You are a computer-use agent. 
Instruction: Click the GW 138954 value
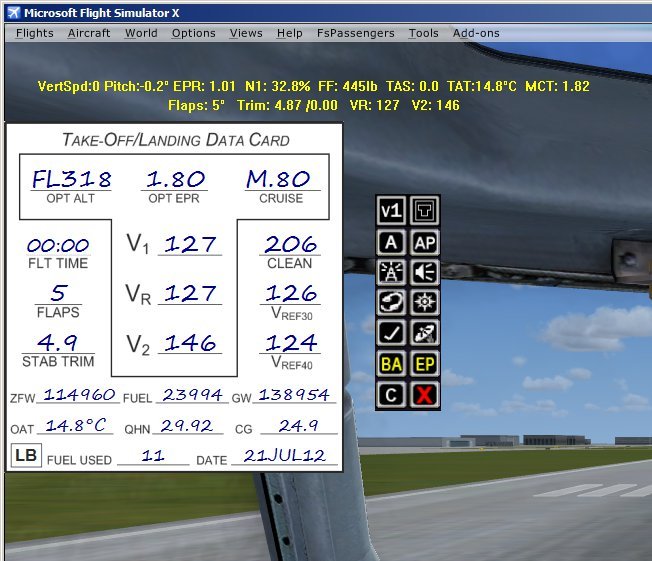pyautogui.click(x=294, y=395)
